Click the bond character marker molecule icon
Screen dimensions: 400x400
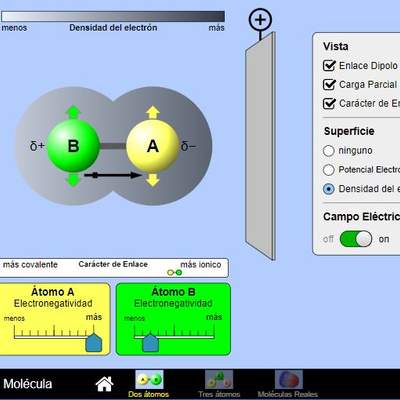tap(175, 273)
